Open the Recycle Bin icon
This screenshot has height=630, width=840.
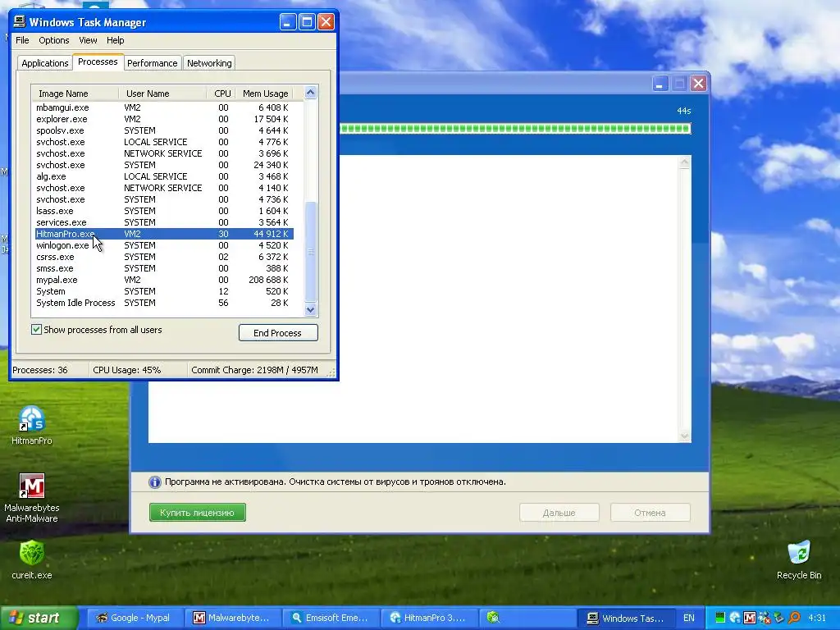tap(799, 554)
